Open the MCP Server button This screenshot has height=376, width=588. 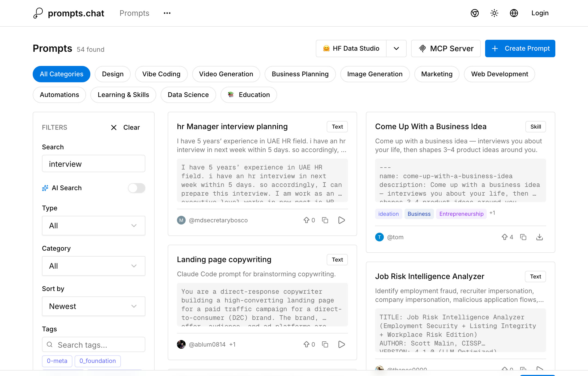coord(446,48)
